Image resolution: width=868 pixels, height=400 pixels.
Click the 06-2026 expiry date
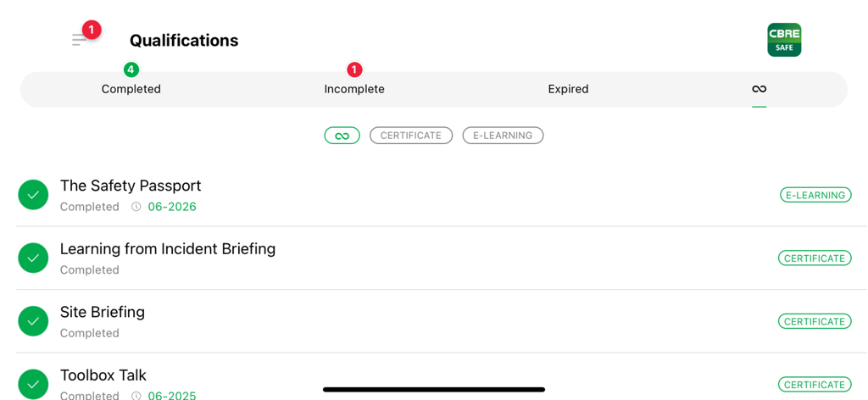[172, 207]
